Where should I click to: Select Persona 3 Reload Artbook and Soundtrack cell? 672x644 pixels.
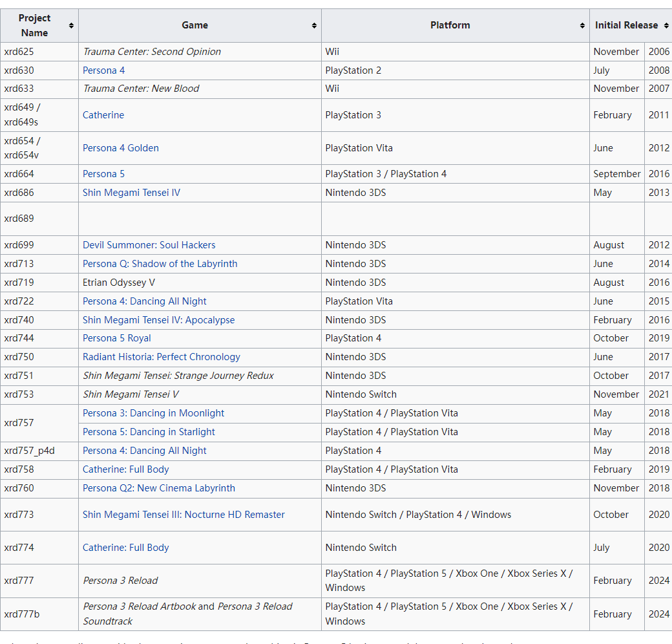tap(200, 614)
